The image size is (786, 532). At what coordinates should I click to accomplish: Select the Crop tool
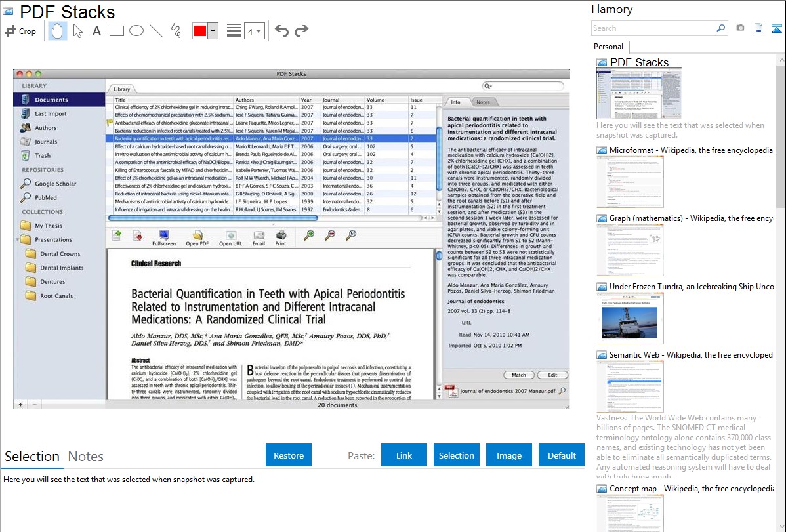click(x=20, y=31)
